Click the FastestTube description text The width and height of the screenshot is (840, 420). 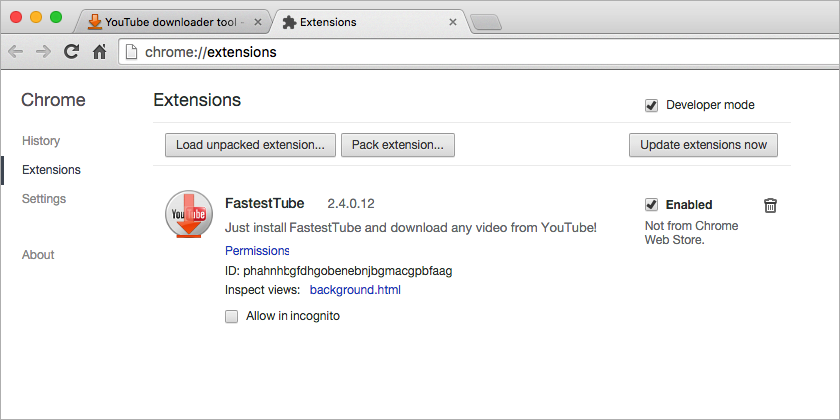411,228
